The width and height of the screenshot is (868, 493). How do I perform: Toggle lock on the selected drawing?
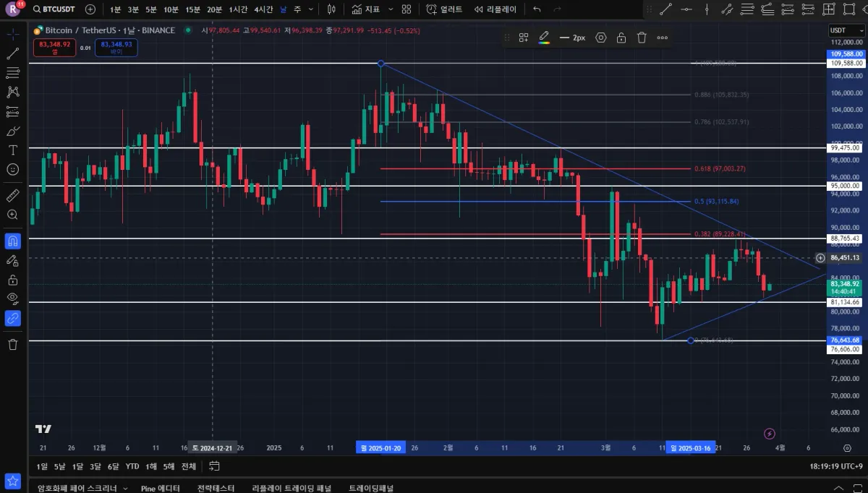click(x=621, y=38)
